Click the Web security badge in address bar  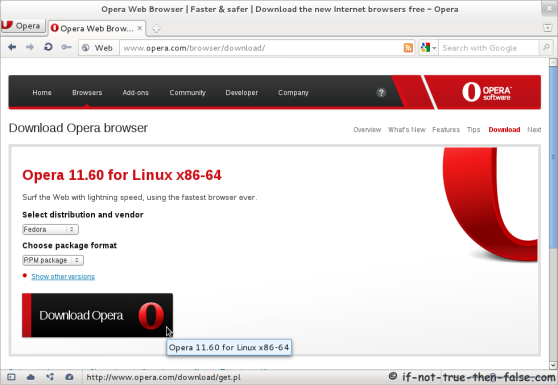point(99,48)
